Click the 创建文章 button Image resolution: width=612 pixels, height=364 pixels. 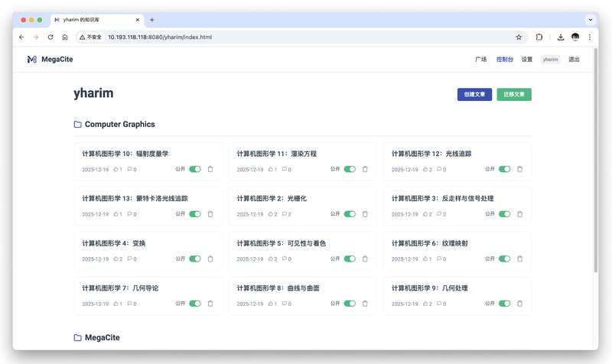pos(474,94)
